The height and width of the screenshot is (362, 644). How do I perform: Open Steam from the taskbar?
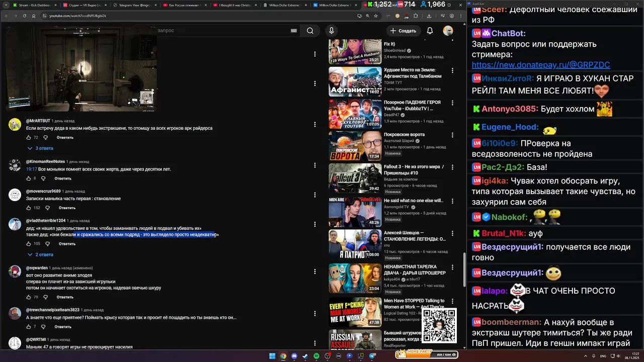[x=305, y=356]
